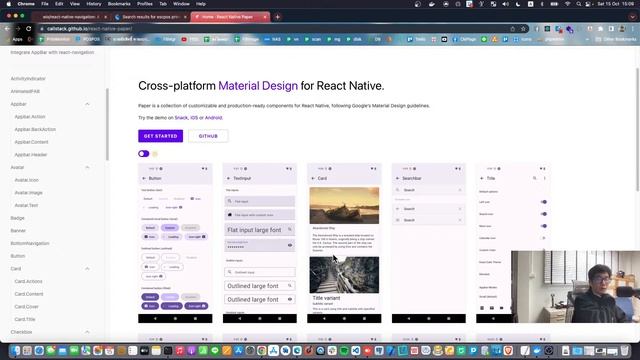640x360 pixels.
Task: Open Finder from the Dock
Action: 15,351
